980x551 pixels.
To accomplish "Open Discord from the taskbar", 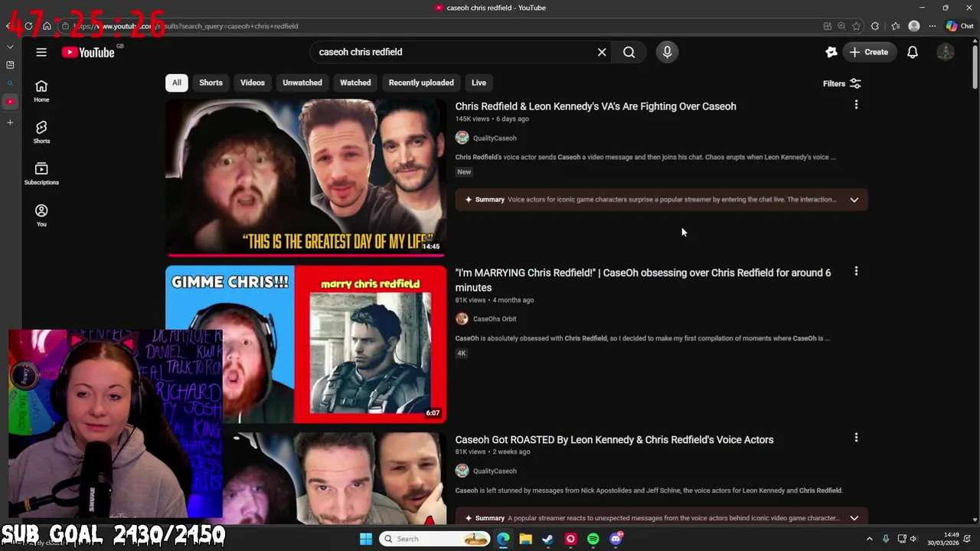I will click(x=616, y=539).
